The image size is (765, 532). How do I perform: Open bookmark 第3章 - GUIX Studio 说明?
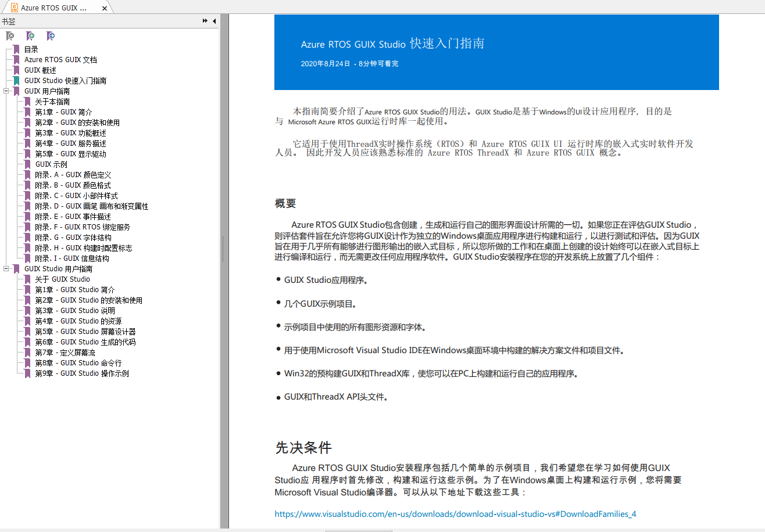75,311
